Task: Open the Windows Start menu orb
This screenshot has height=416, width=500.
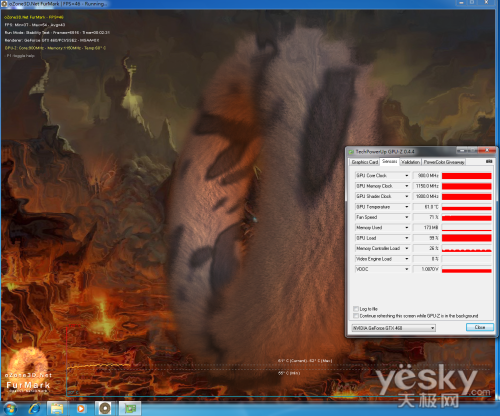Action: [10, 408]
